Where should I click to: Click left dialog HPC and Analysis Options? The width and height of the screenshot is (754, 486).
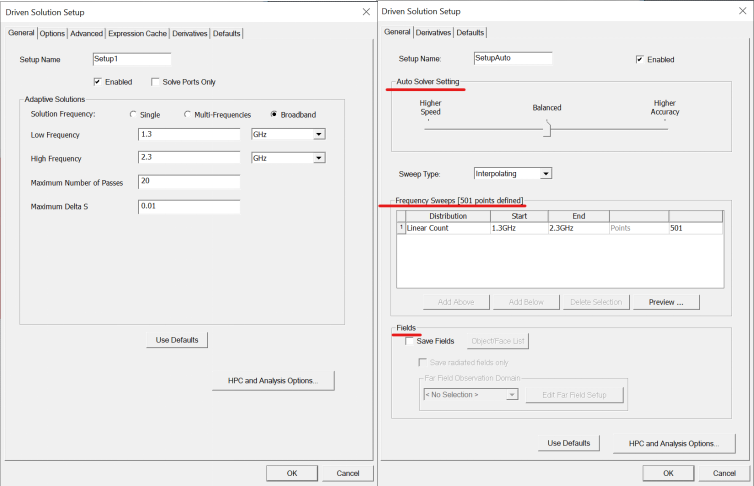pyautogui.click(x=273, y=380)
